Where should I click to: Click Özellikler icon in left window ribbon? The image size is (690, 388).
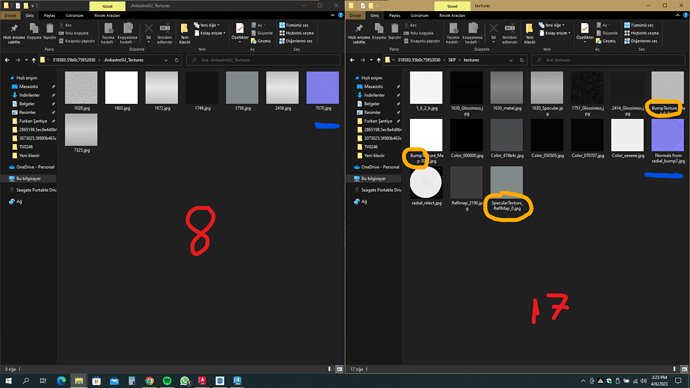(239, 29)
